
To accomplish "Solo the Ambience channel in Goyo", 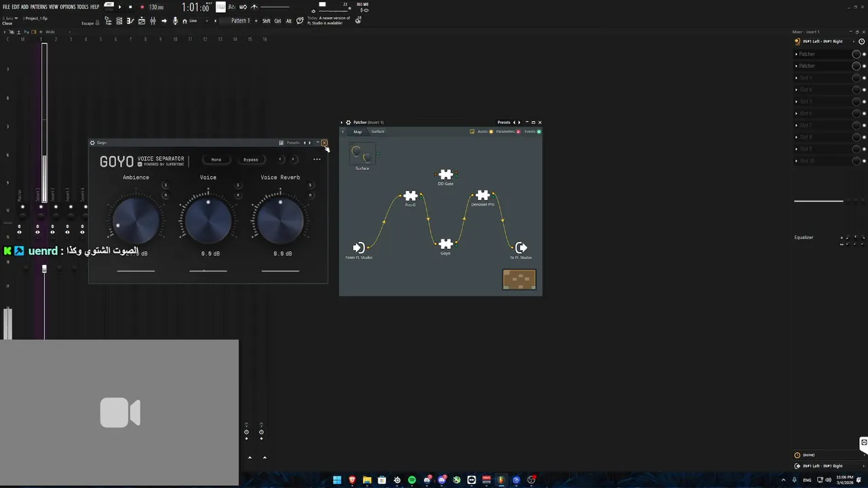I will point(165,185).
